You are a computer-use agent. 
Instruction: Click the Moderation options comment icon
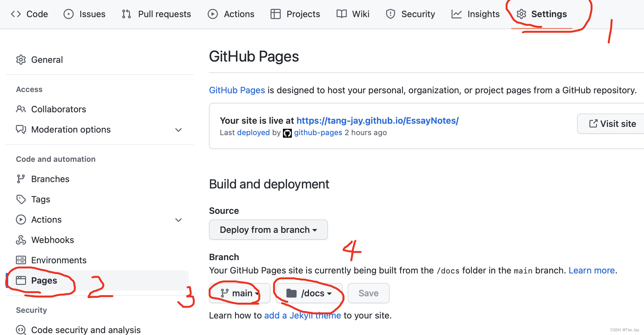(x=21, y=129)
